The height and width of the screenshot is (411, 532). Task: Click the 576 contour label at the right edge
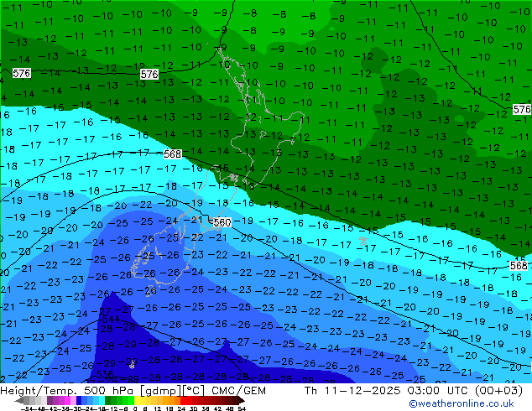(x=521, y=109)
